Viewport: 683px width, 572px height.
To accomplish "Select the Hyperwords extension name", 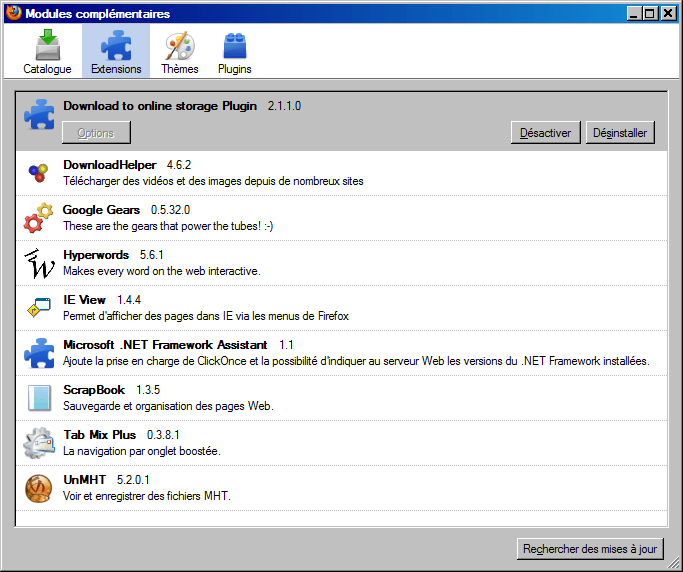I will point(96,255).
